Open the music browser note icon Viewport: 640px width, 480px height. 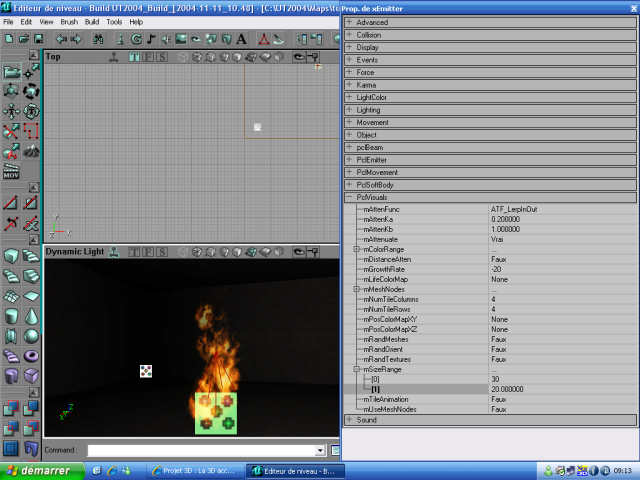click(151, 39)
